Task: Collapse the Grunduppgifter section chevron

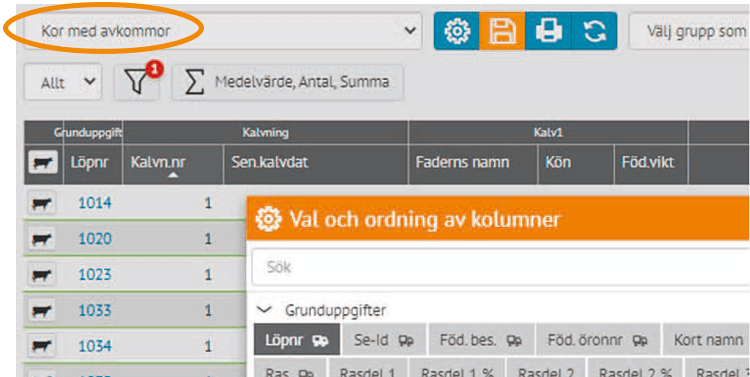Action: coord(264,310)
